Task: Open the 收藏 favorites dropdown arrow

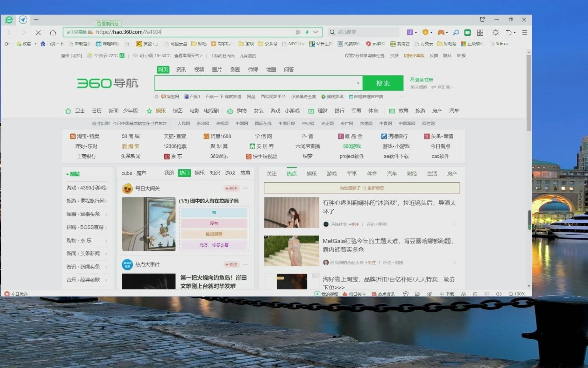Action: click(x=35, y=44)
